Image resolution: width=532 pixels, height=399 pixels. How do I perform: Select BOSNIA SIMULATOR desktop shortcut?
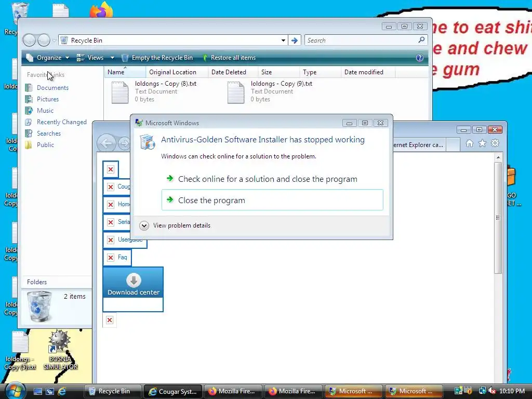click(x=60, y=350)
